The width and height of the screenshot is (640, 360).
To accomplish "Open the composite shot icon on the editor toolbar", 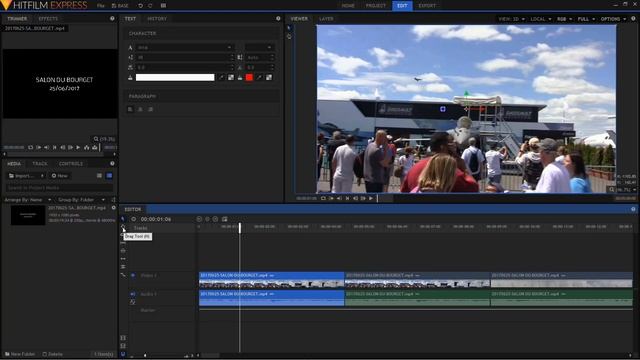I will pos(224,219).
